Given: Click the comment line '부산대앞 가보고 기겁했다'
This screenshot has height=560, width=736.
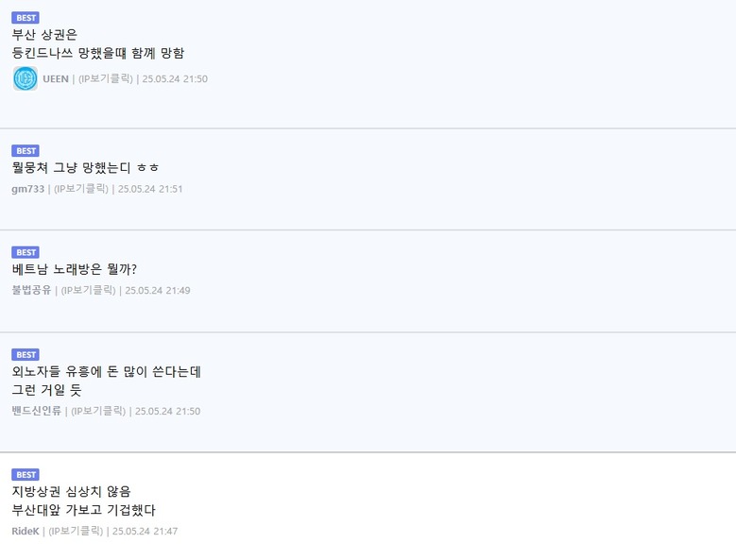Looking at the screenshot, I should point(83,510).
